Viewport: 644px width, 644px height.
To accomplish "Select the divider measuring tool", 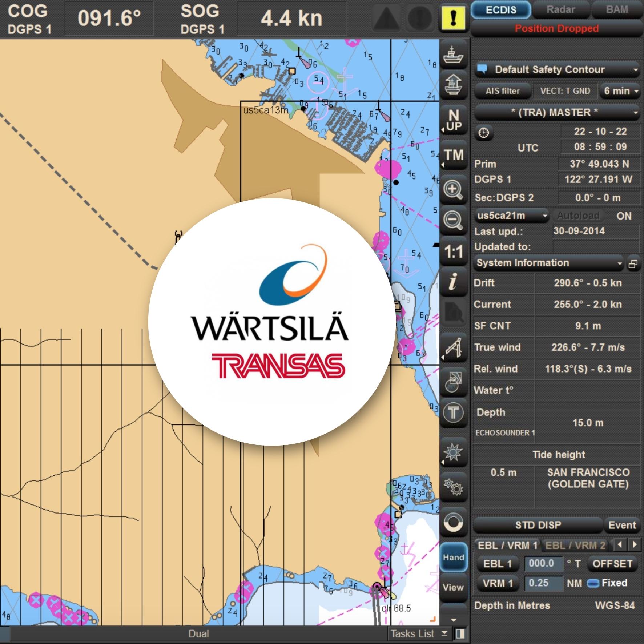I will pos(453,348).
